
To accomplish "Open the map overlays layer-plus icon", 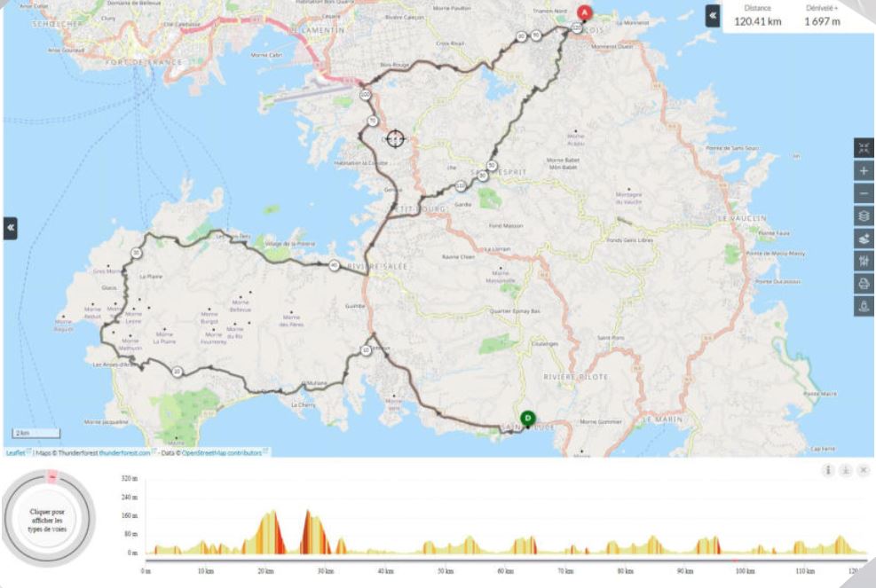I will (x=864, y=239).
